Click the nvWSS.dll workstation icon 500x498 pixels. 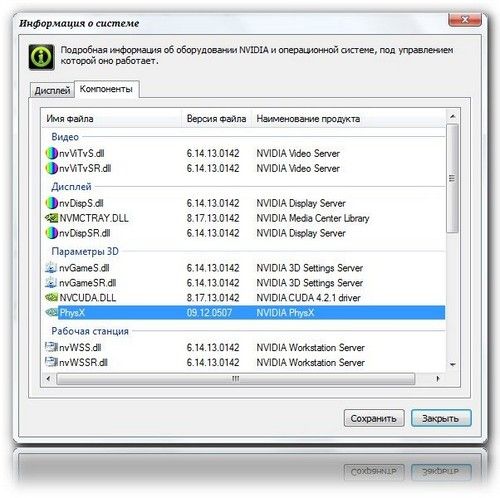click(51, 347)
